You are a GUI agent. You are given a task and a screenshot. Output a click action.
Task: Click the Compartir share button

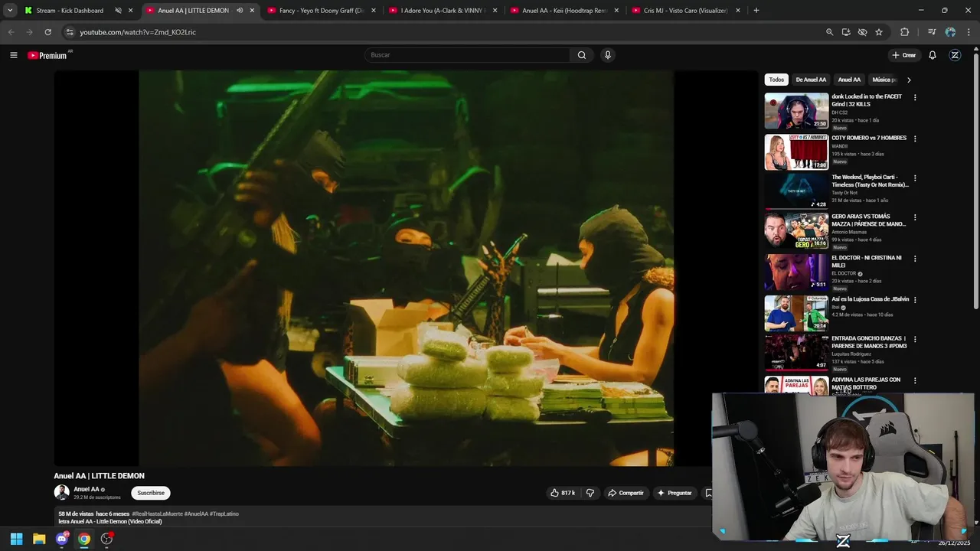[626, 493]
